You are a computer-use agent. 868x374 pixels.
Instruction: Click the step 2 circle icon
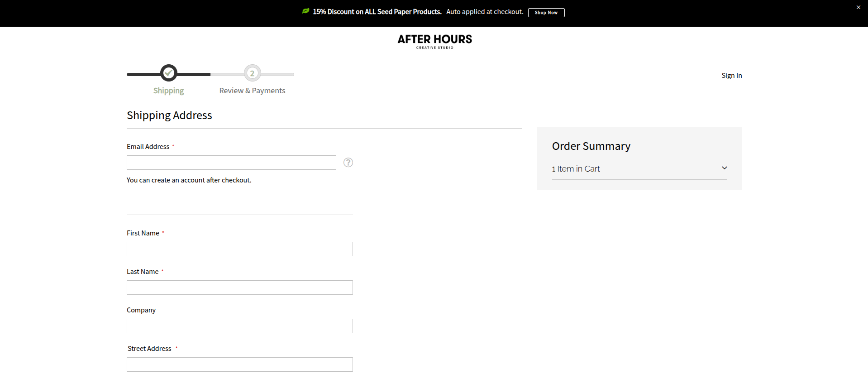point(252,73)
